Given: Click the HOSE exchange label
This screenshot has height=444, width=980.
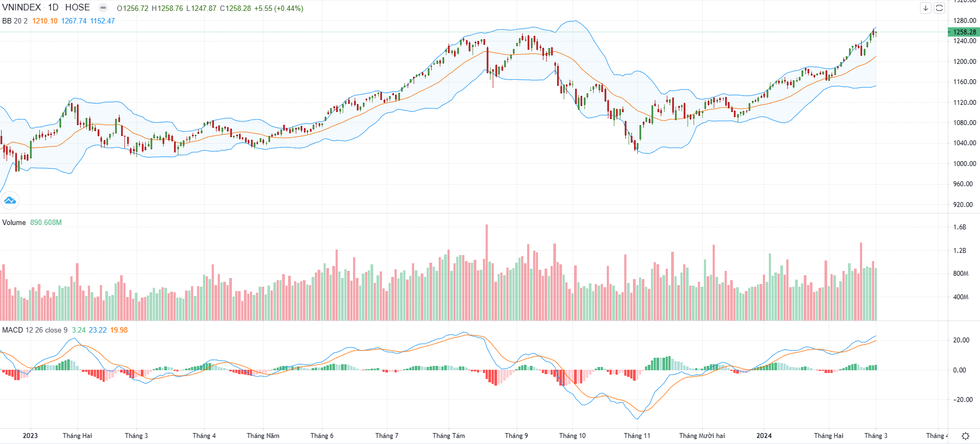Looking at the screenshot, I should (x=77, y=8).
